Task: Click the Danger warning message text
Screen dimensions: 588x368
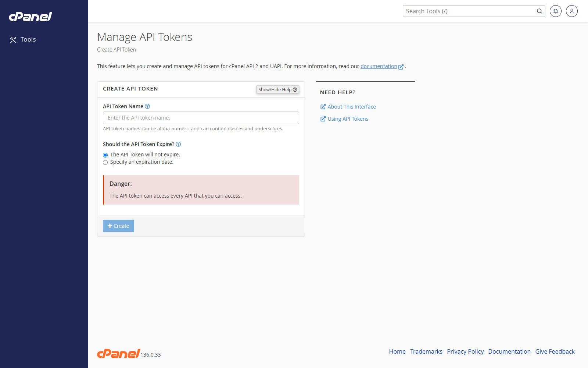Action: coord(176,196)
